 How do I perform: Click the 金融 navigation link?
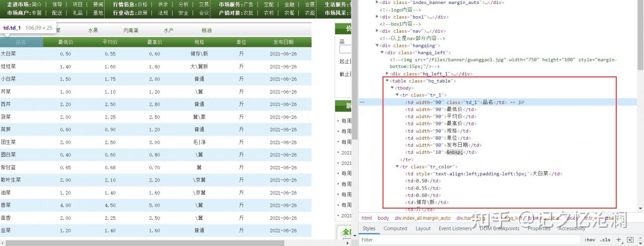pos(289,5)
